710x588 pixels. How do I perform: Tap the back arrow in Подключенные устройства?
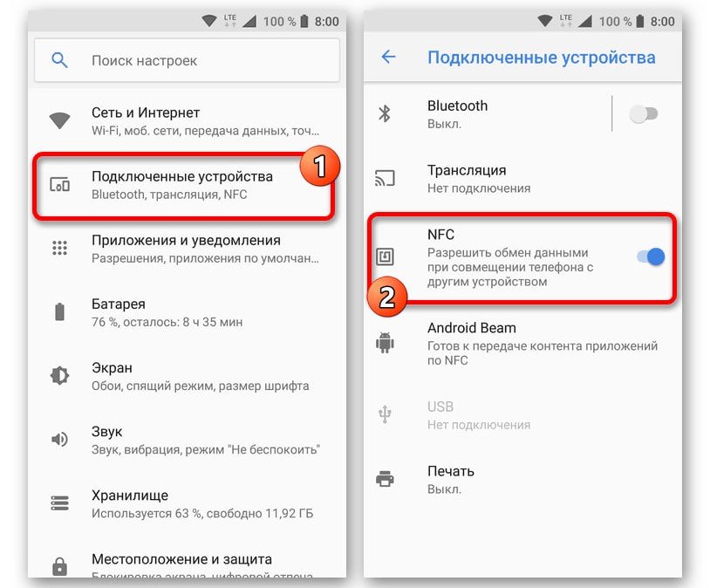[388, 57]
